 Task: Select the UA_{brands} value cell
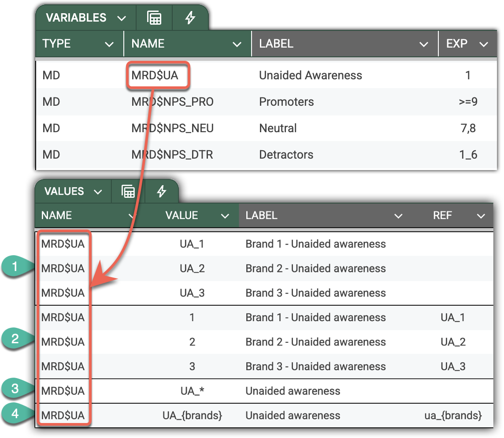tap(192, 416)
